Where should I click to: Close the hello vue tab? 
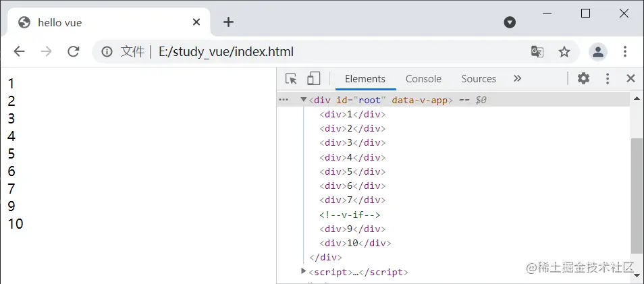point(196,22)
